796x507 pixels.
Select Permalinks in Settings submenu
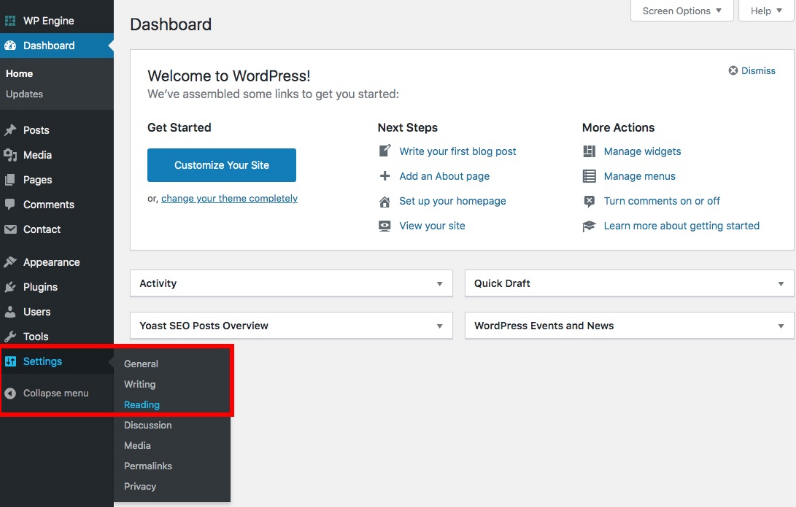pyautogui.click(x=148, y=466)
